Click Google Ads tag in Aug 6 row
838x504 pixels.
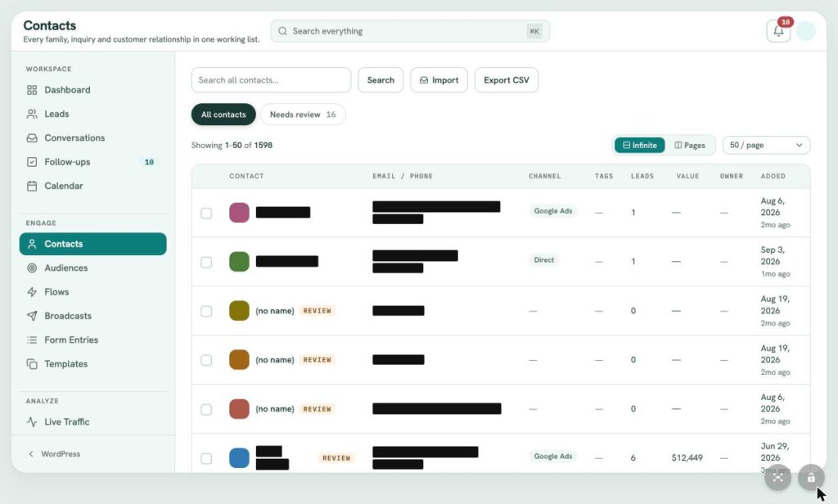point(552,210)
